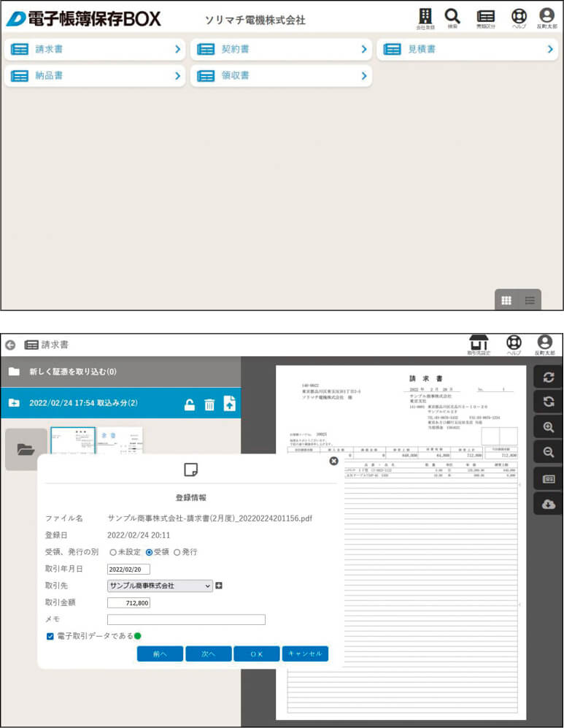Zoom out of the invoice preview
The width and height of the screenshot is (564, 728).
click(549, 452)
